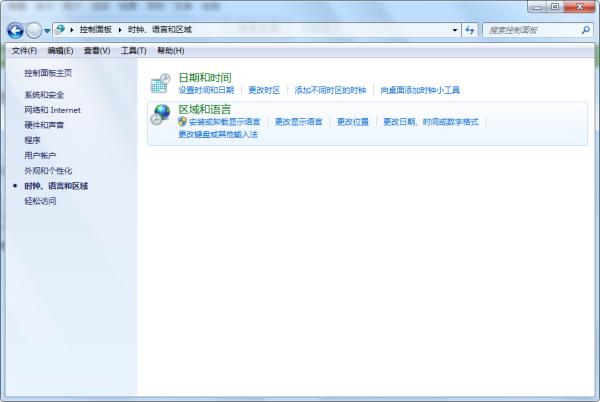Click 更改键盘或其他输入法 link

tap(218, 135)
